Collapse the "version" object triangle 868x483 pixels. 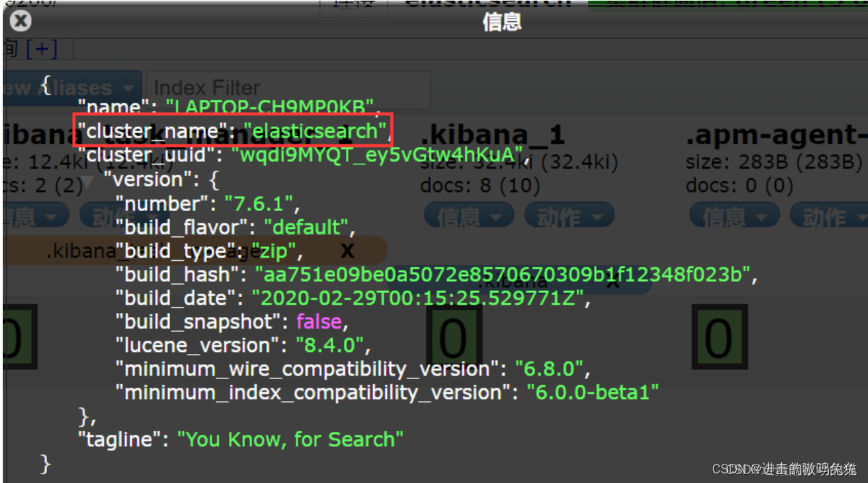tap(87, 181)
